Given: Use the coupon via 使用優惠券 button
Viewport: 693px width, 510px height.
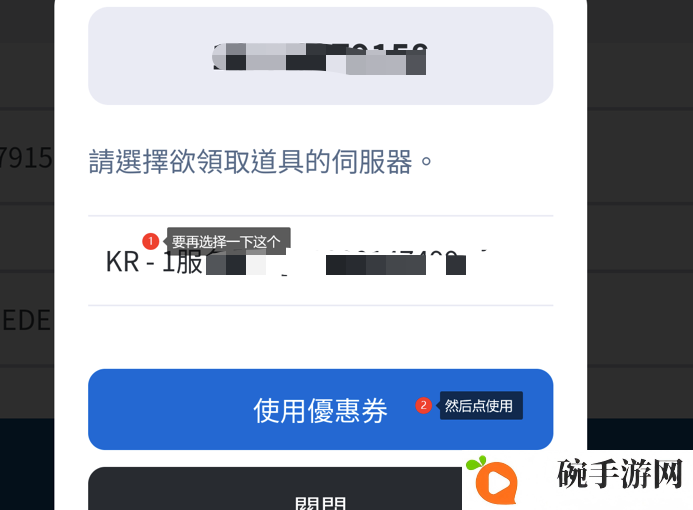Looking at the screenshot, I should click(320, 409).
